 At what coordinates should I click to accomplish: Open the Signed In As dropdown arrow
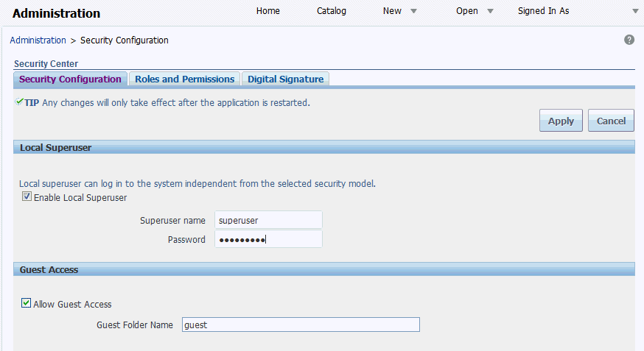(635, 11)
